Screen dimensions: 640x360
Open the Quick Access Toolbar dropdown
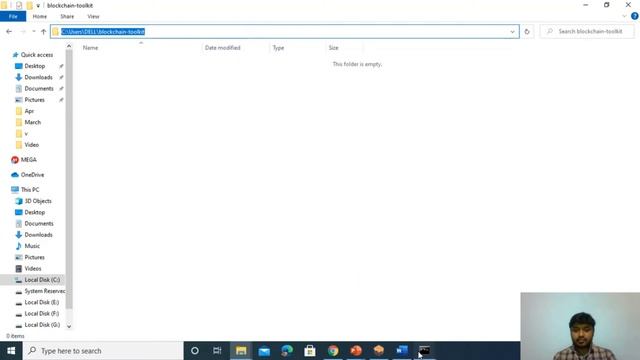click(x=38, y=6)
